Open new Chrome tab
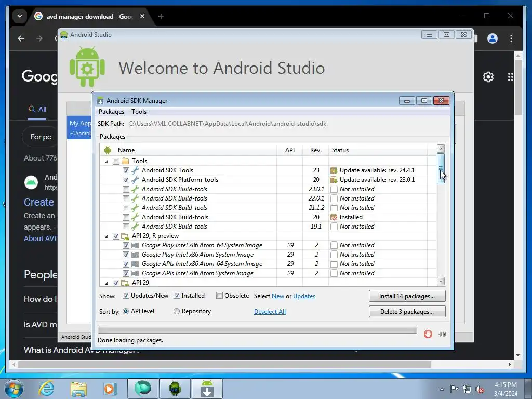Viewport: 532px width, 399px height. coord(161,16)
